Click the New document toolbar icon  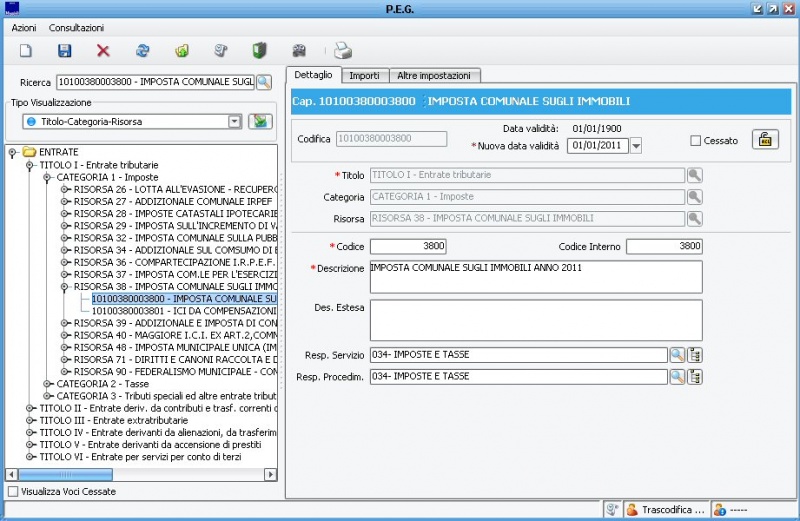click(27, 50)
